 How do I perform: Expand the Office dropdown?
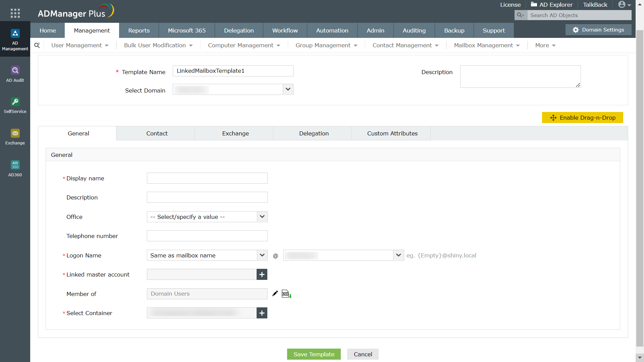[262, 217]
